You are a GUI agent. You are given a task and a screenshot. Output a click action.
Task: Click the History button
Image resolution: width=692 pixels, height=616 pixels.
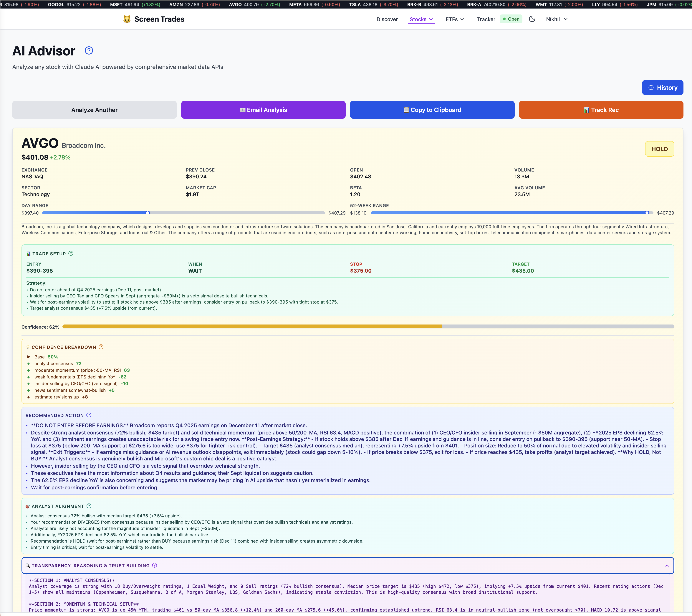[663, 87]
